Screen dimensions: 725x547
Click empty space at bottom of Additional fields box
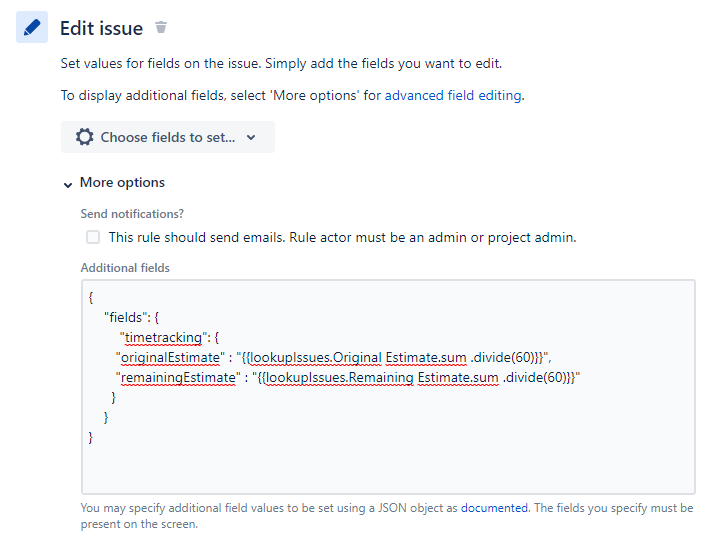[x=388, y=469]
